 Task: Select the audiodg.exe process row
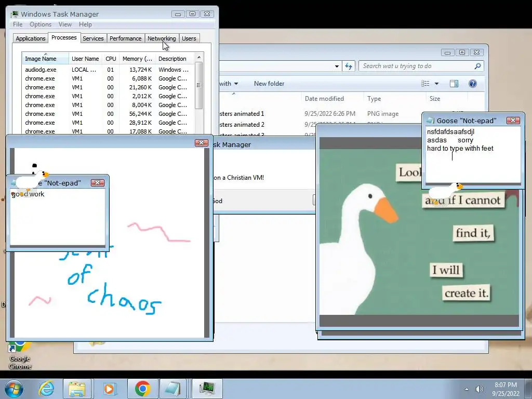point(108,70)
